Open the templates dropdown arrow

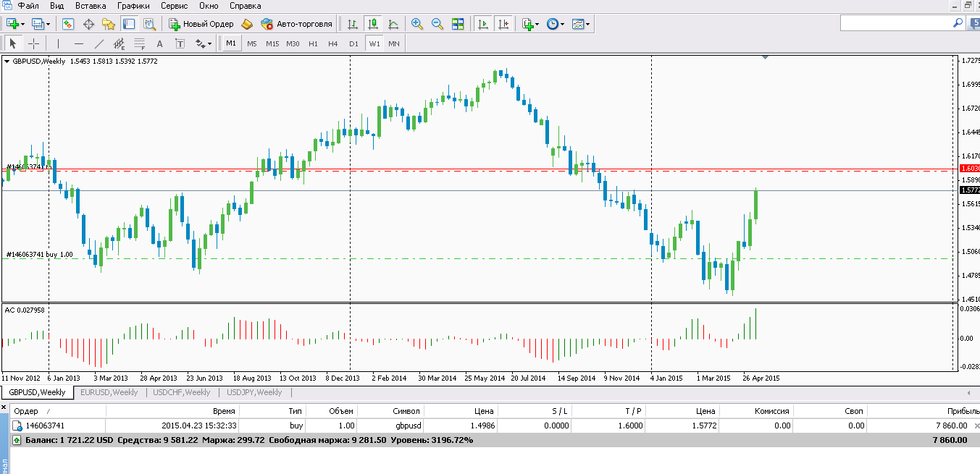pos(587,24)
